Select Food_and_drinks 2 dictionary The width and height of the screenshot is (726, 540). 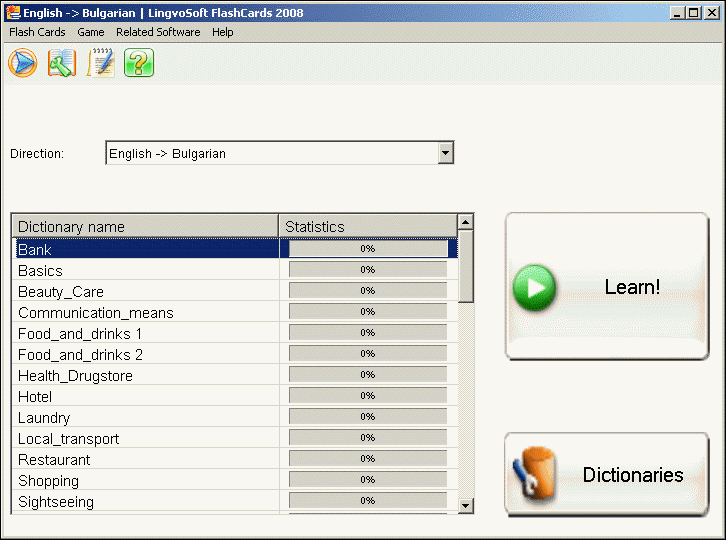[x=235, y=354]
